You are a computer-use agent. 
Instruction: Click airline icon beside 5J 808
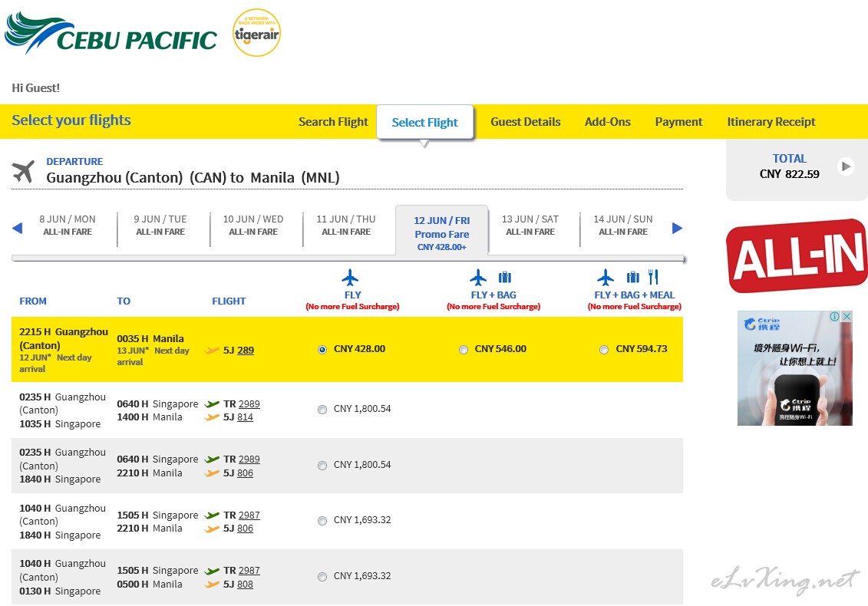click(212, 585)
